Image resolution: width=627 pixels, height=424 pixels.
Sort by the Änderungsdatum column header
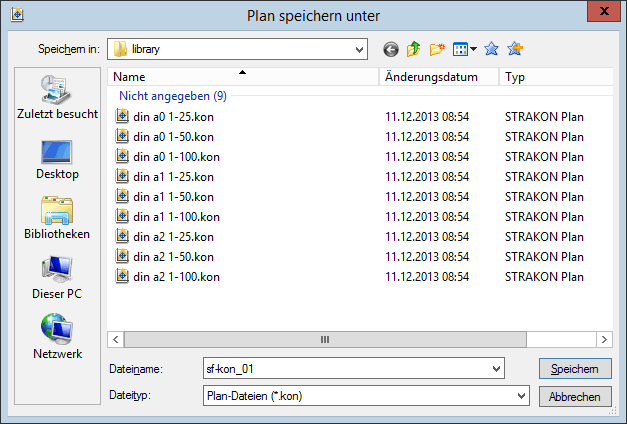point(439,77)
